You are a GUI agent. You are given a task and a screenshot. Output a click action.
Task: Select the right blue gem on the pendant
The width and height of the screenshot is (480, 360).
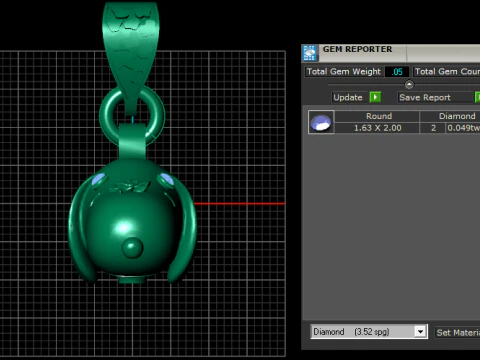click(x=166, y=180)
